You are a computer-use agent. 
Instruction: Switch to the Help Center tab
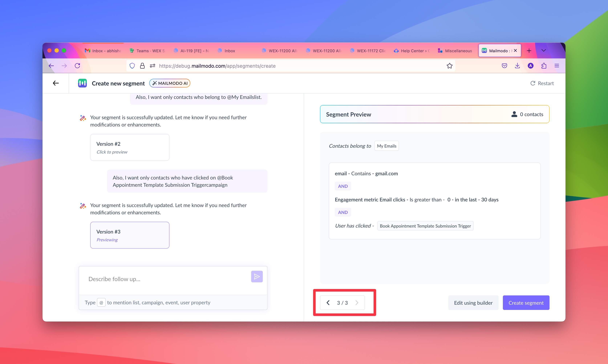pyautogui.click(x=412, y=51)
